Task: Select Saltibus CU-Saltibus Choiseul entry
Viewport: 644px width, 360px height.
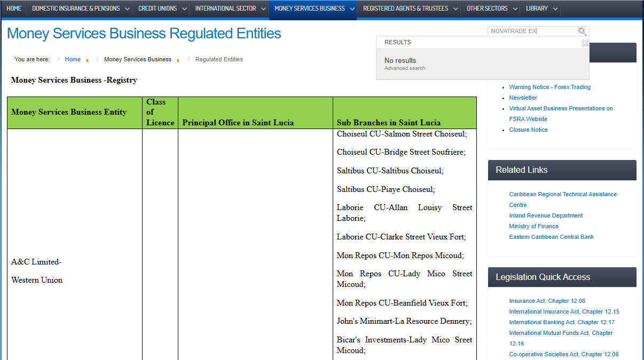Action: (x=390, y=171)
